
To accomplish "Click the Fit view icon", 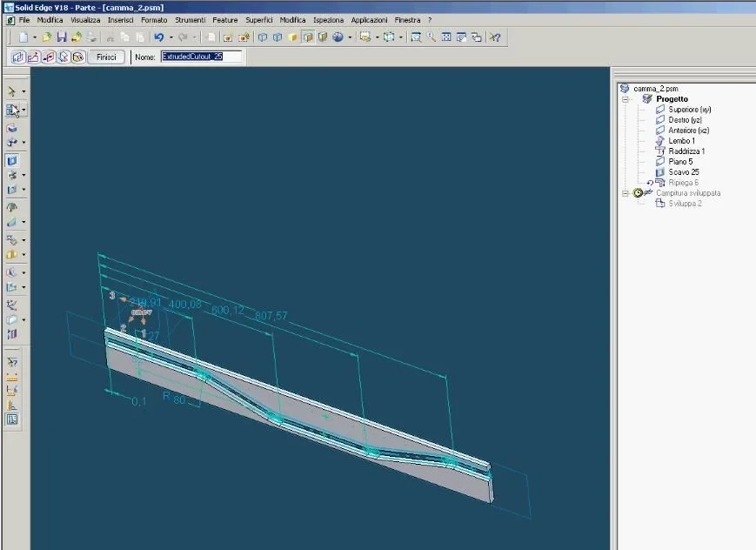I will [446, 37].
